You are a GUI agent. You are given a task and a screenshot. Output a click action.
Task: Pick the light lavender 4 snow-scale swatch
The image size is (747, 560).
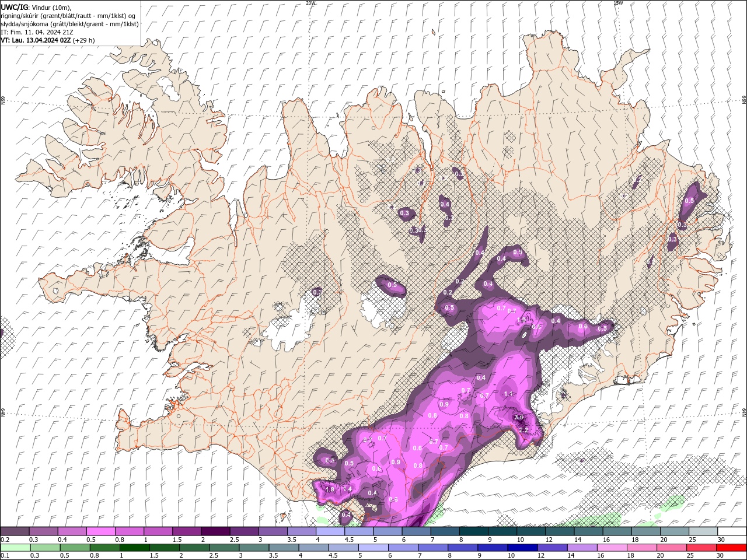pos(330,531)
